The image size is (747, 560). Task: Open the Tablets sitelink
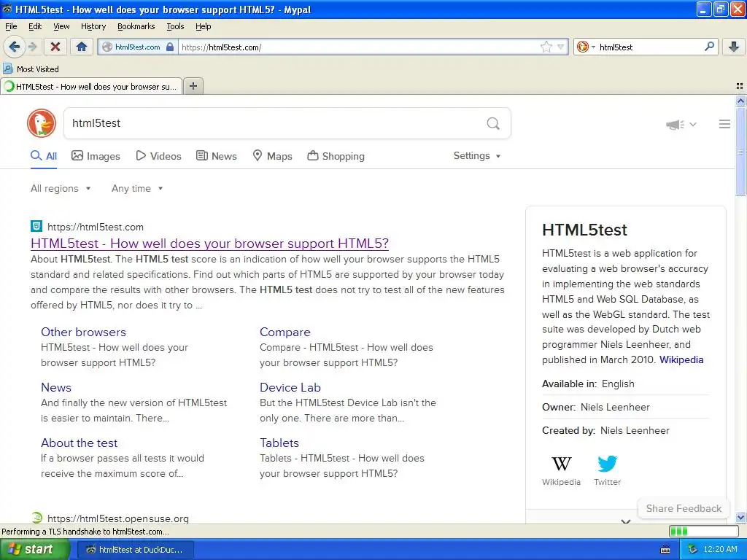[x=279, y=443]
